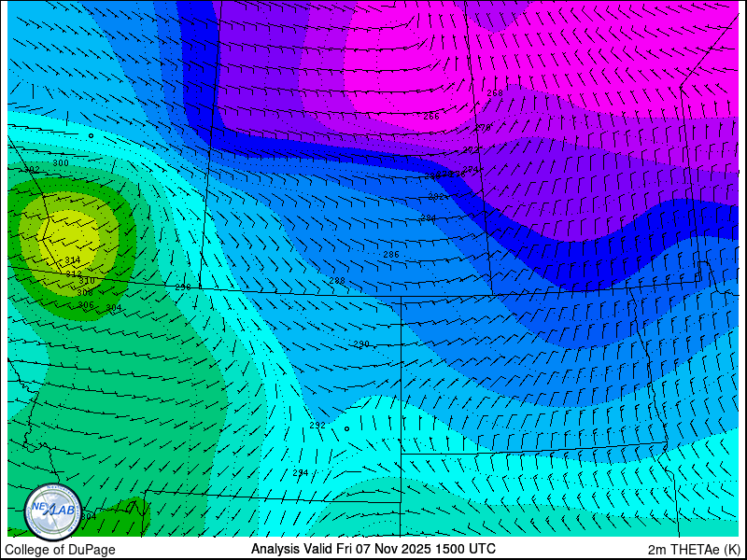Select the 302 contour label
The width and height of the screenshot is (747, 560).
pos(33,170)
